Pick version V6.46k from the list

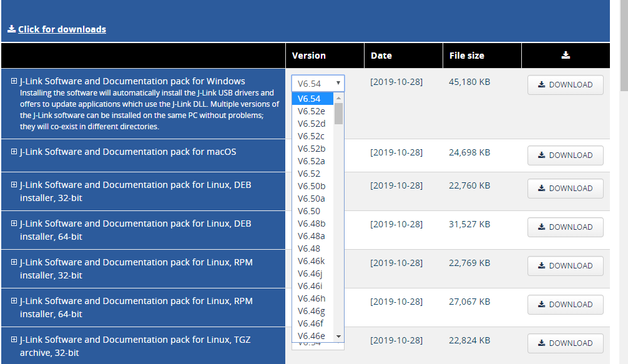pos(313,261)
